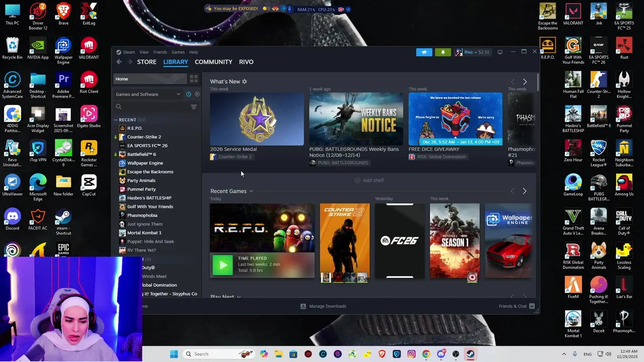
Task: Switch to Big Picture mode icon
Action: pyautogui.click(x=500, y=52)
